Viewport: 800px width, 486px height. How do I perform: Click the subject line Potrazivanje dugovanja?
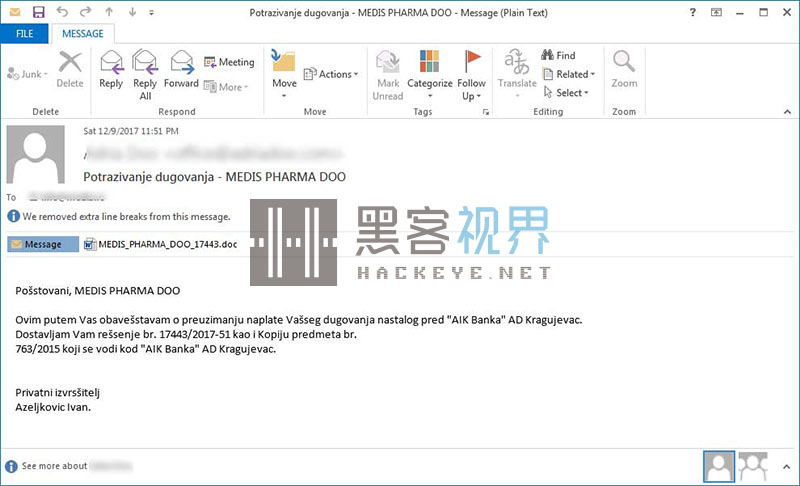pyautogui.click(x=214, y=177)
